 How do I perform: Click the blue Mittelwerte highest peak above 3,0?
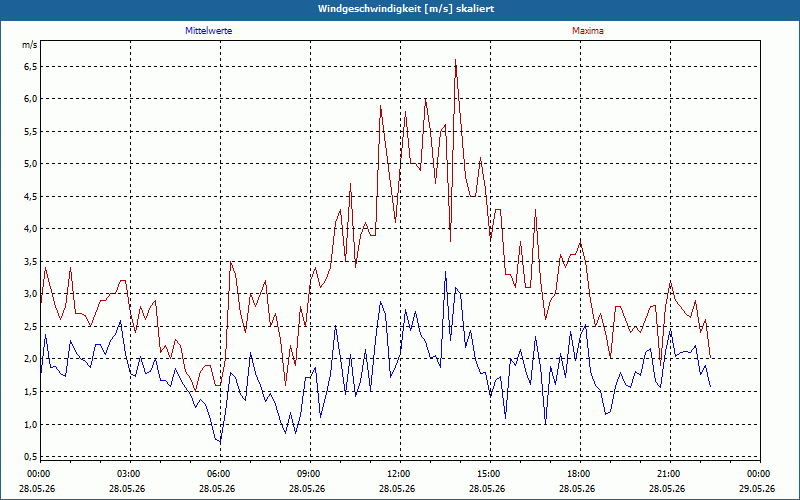(x=445, y=272)
